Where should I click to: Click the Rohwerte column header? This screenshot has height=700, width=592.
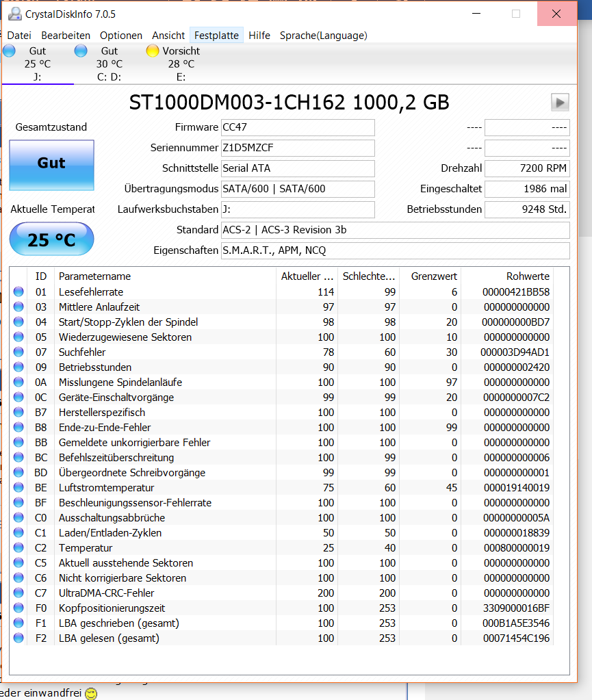[x=507, y=276]
